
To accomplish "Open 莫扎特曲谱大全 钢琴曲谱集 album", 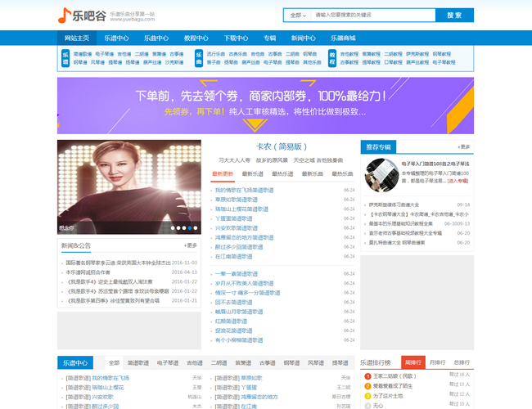I will pos(397,243).
